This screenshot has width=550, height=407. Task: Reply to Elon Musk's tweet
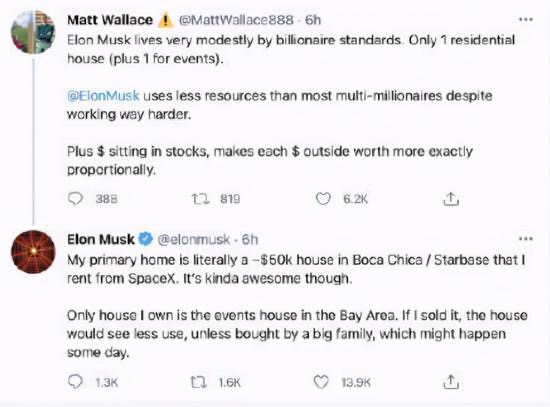pos(75,382)
